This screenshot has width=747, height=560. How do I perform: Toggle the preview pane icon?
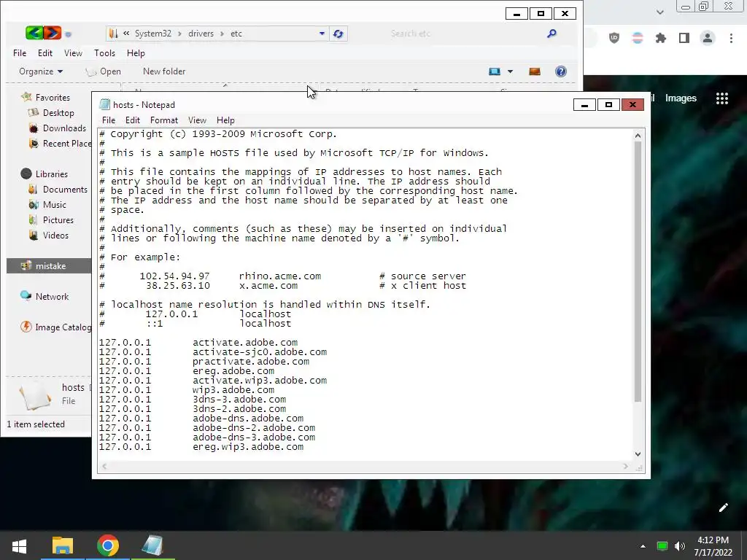click(x=535, y=71)
